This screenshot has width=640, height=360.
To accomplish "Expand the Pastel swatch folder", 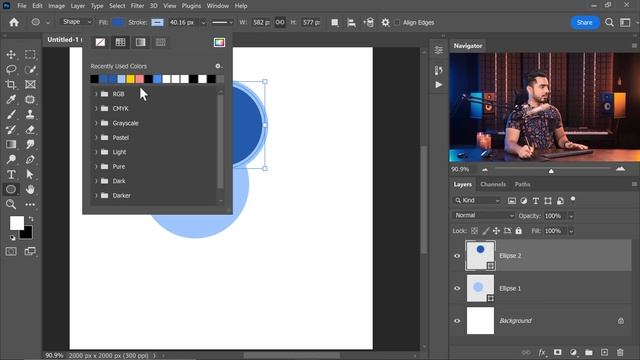I will 96,138.
